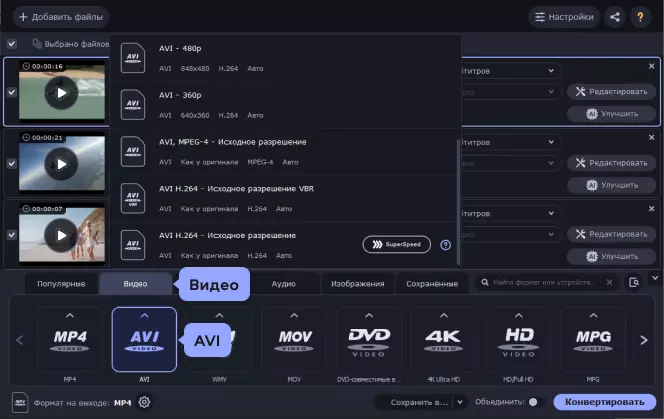Viewport: 664px width, 419px height.
Task: Click AI Enhance button for third file
Action: (611, 256)
